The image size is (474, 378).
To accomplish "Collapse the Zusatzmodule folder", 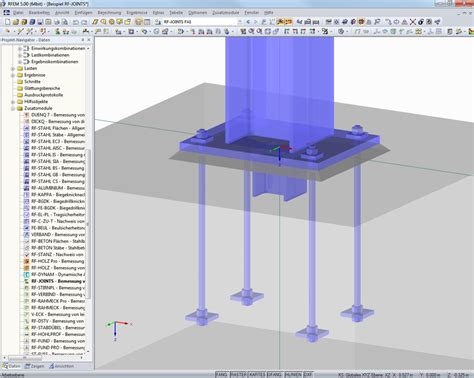I will 13,108.
